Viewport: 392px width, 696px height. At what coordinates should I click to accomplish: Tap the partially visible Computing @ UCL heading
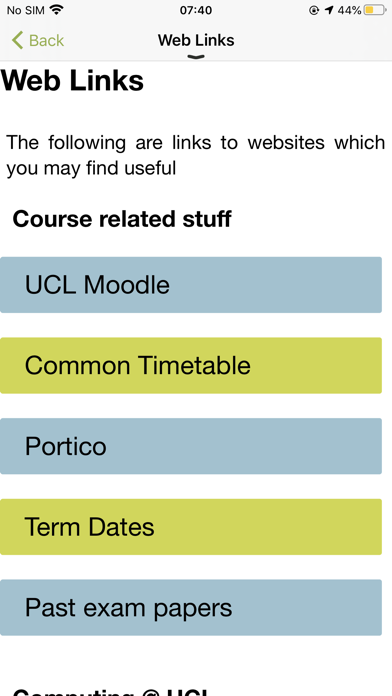point(110,692)
